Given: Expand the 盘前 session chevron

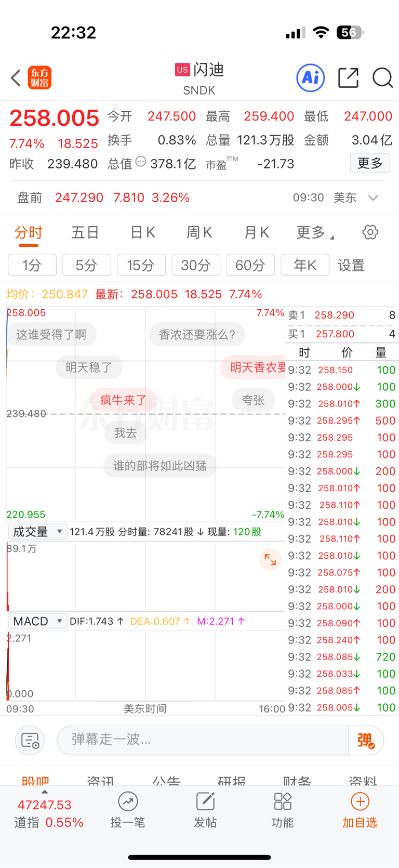Looking at the screenshot, I should pyautogui.click(x=373, y=198).
